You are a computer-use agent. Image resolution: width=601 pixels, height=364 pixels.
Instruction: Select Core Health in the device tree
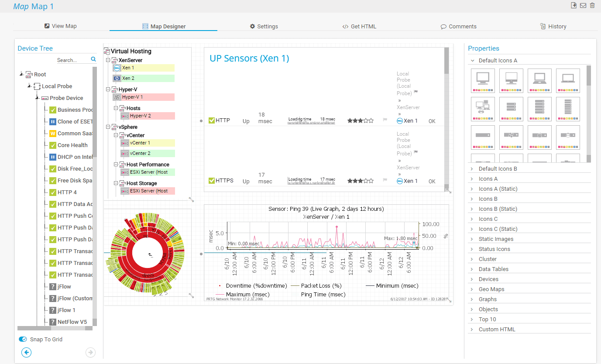click(x=72, y=145)
